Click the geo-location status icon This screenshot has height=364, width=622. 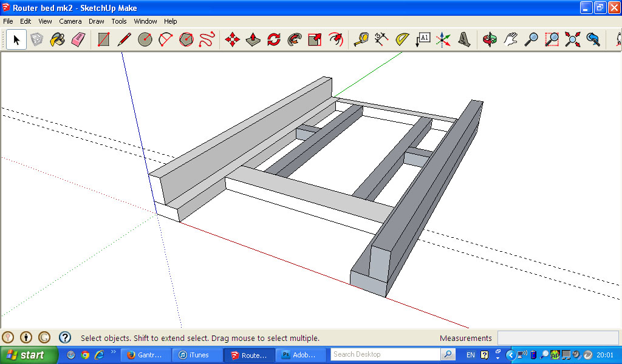coord(8,337)
